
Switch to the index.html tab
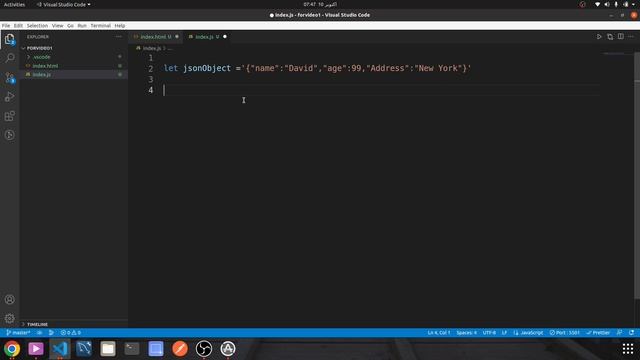156,37
